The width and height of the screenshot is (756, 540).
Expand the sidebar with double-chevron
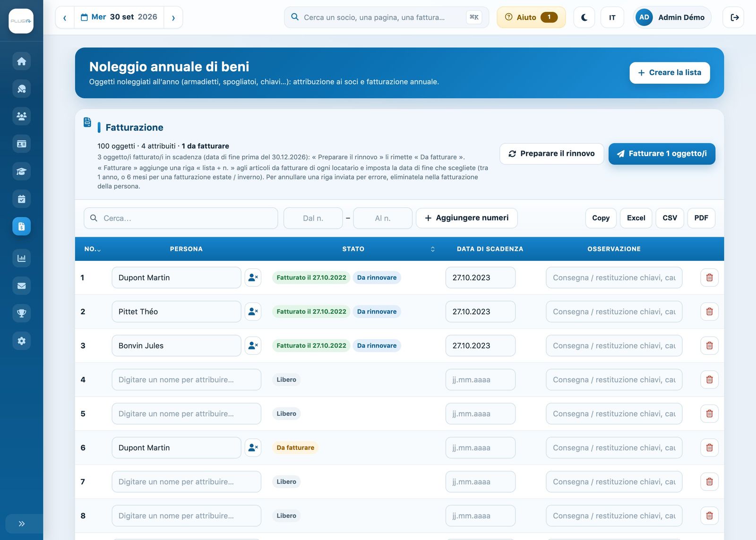pos(21,523)
